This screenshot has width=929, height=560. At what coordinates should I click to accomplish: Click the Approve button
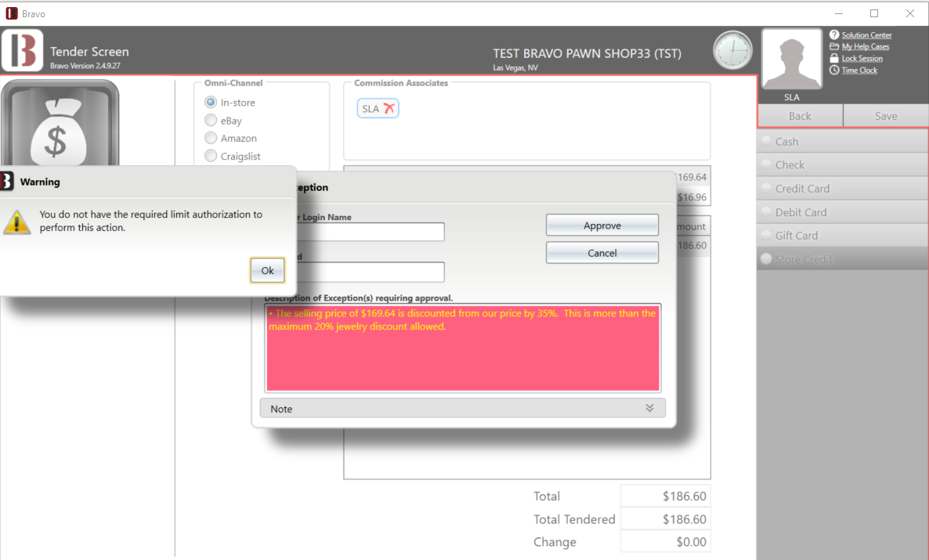coord(602,226)
